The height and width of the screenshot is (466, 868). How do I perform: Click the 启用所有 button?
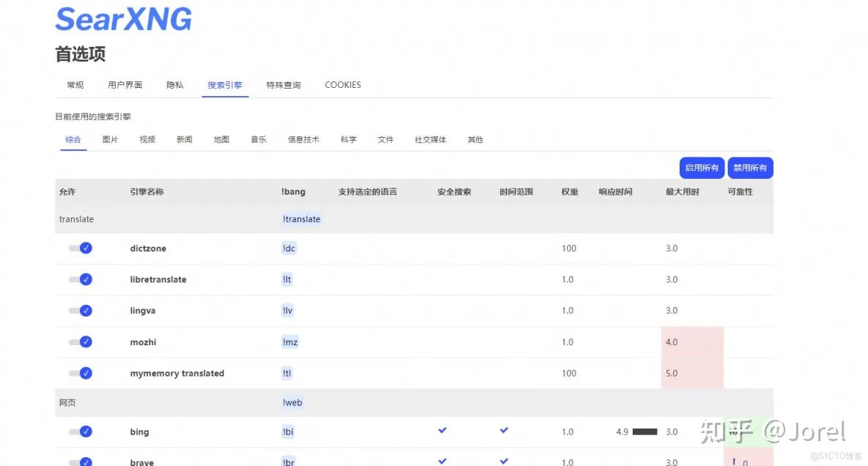[x=701, y=167]
